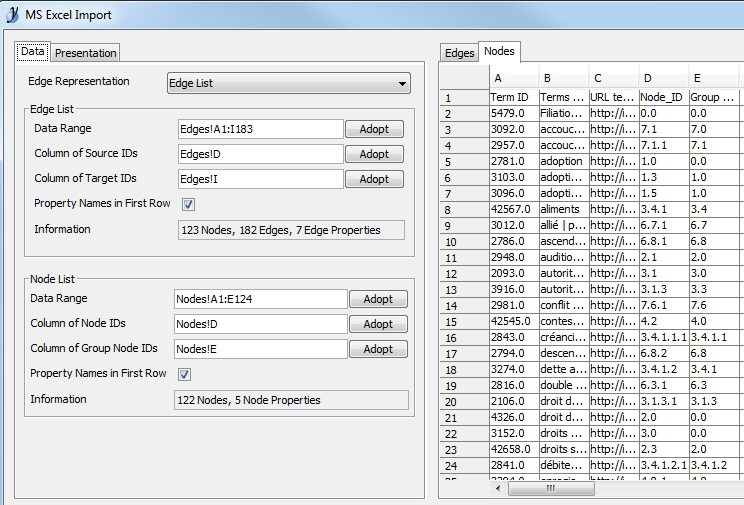Click the yEd app icon in title bar
The image size is (744, 505).
13,15
